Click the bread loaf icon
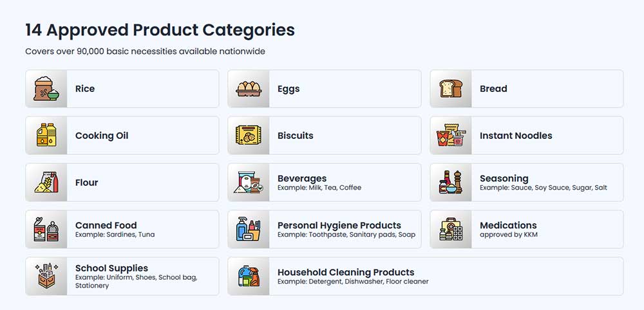 click(451, 89)
